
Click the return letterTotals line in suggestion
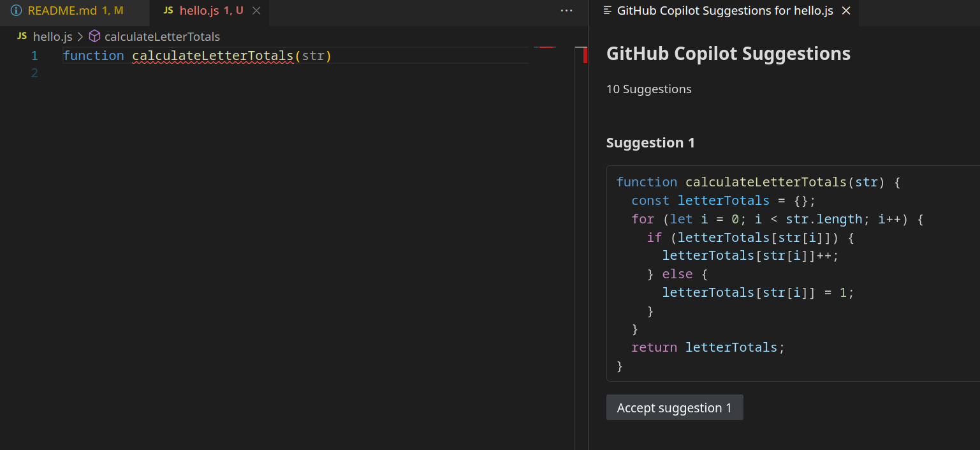tap(708, 348)
